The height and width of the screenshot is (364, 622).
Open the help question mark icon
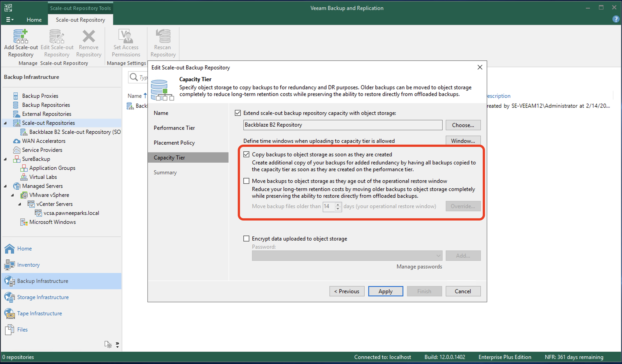pyautogui.click(x=616, y=19)
